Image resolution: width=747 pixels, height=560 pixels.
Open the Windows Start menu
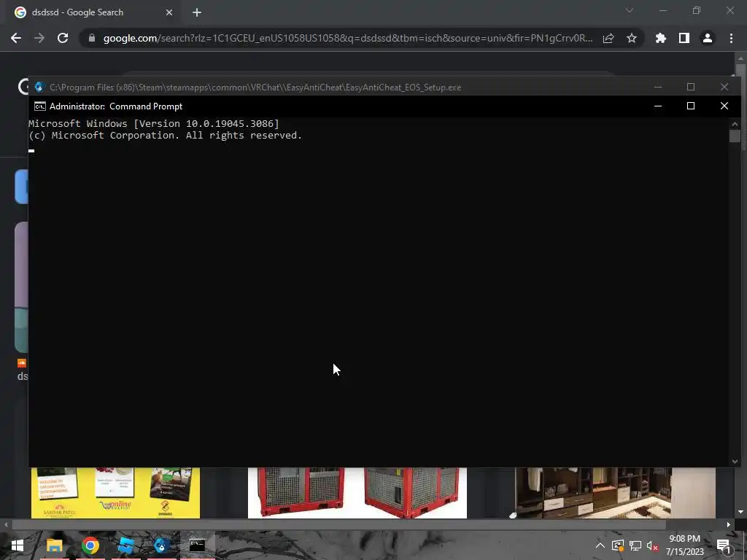click(x=18, y=545)
